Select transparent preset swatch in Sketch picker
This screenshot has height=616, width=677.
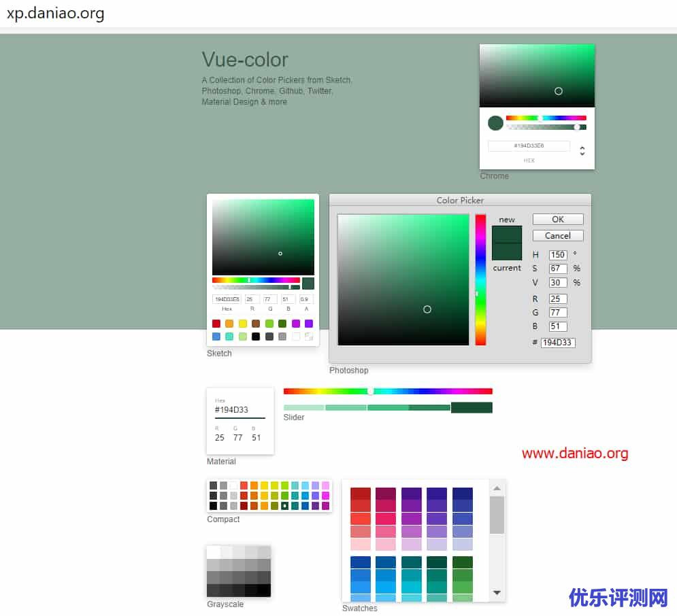pyautogui.click(x=309, y=337)
